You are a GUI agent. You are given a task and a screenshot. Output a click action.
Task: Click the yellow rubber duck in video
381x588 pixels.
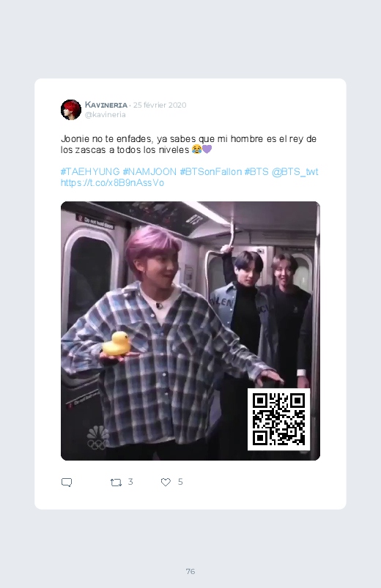(x=116, y=343)
